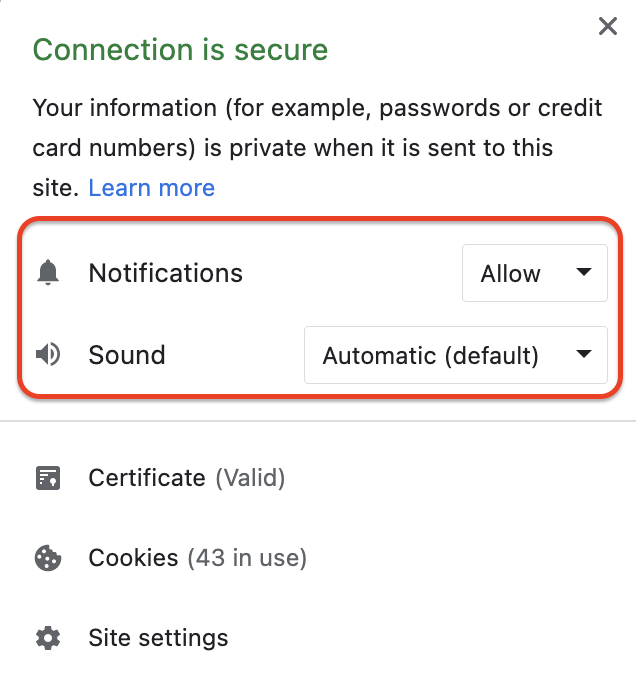Follow the 'Learn more' link

[x=151, y=188]
